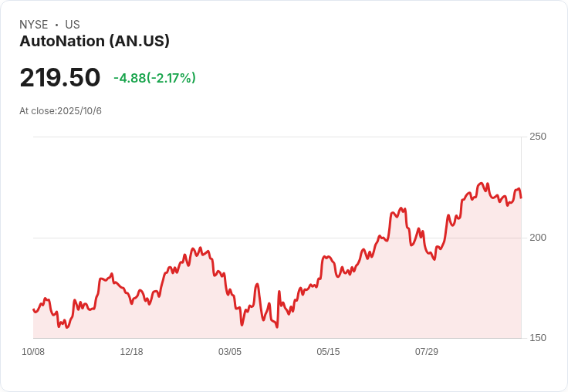Select the 219.50 price value
568x392 pixels.
click(60, 77)
